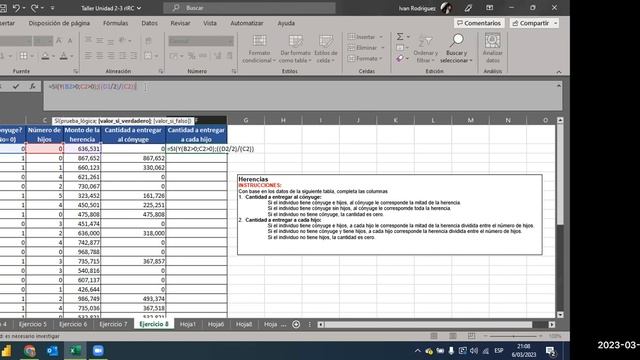The height and width of the screenshot is (360, 640).
Task: Expand the Insertar cells dropdown
Action: click(381, 37)
